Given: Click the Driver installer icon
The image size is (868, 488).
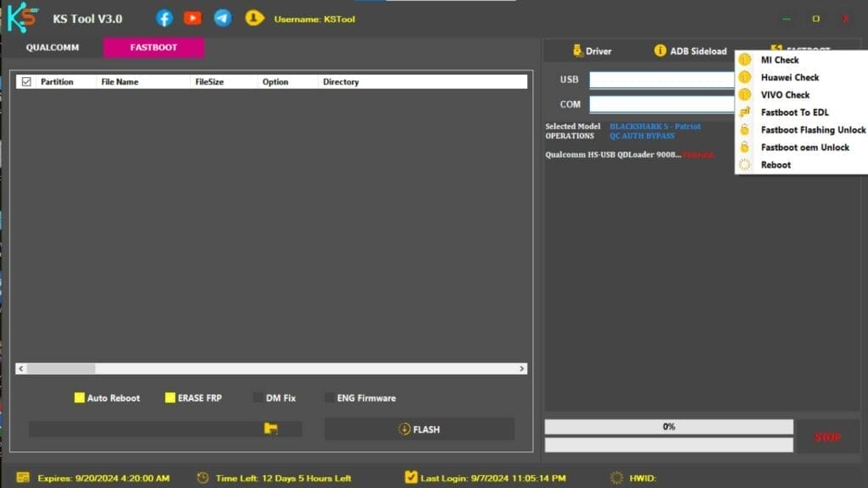Looking at the screenshot, I should coord(578,51).
